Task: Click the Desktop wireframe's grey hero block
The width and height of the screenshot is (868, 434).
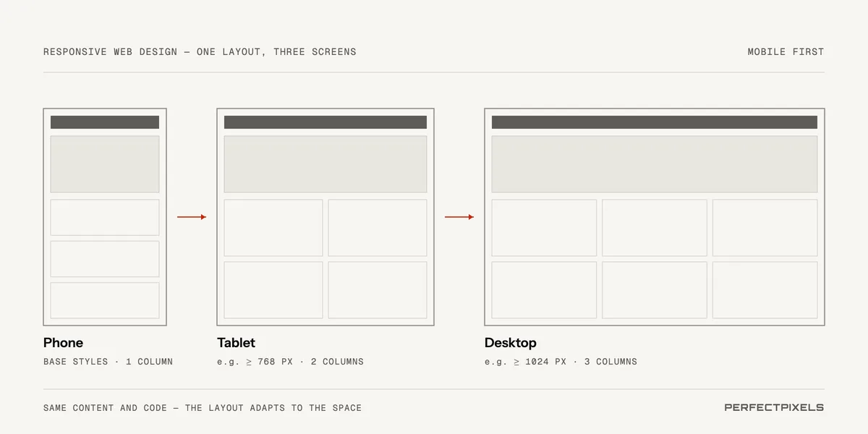Action: point(655,164)
